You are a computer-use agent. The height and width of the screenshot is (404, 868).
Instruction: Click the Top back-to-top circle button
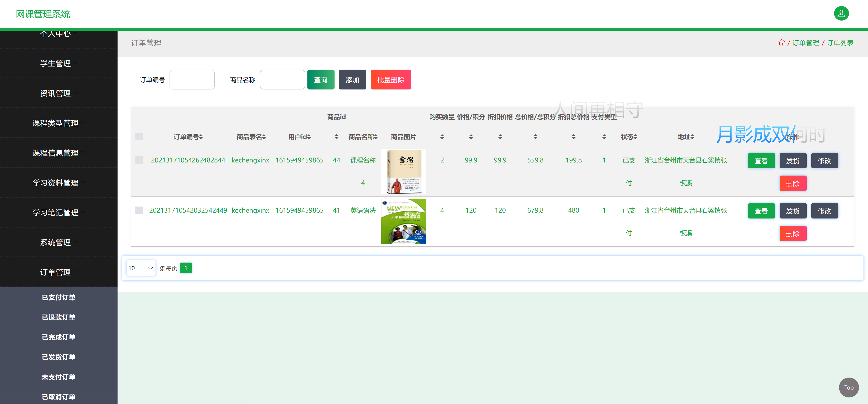pos(849,387)
